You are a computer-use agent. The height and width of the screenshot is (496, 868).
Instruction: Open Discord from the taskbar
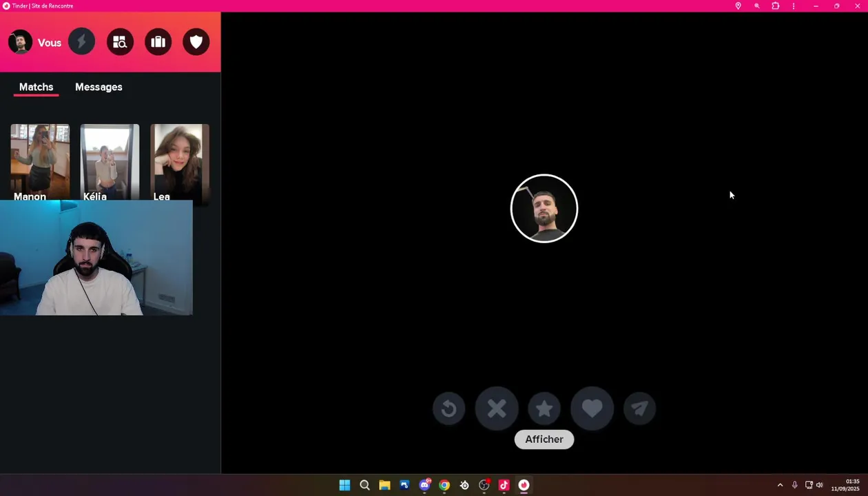424,485
